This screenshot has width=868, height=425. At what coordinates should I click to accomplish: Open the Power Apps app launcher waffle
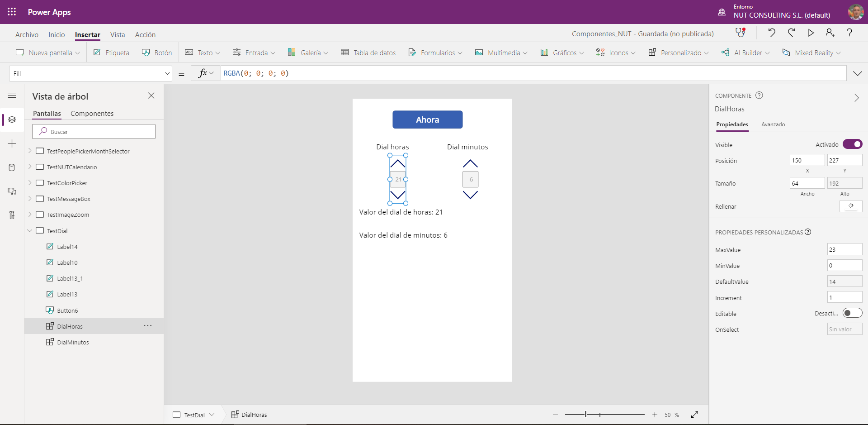[x=12, y=12]
